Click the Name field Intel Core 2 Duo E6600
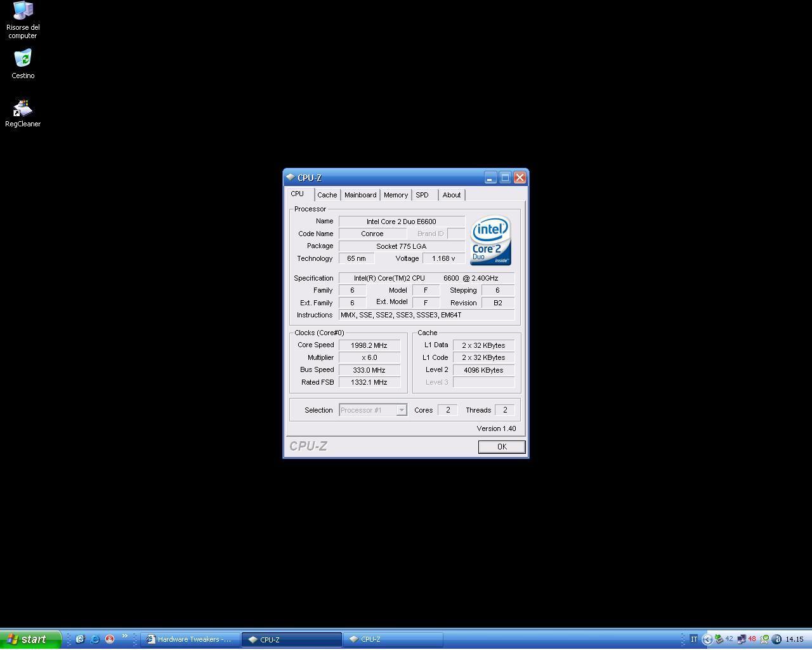This screenshot has width=812, height=650. 402,222
